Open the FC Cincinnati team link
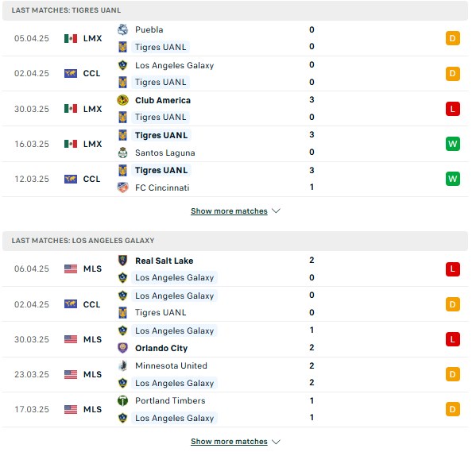The width and height of the screenshot is (476, 456). [162, 187]
